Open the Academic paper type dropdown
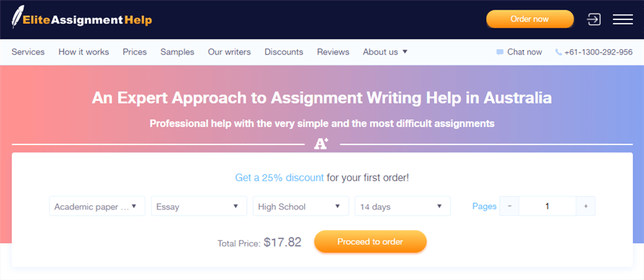This screenshot has width=644, height=280. (x=97, y=206)
